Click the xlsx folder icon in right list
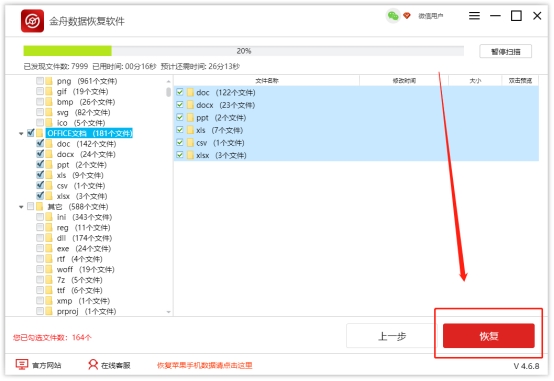The height and width of the screenshot is (381, 554). click(190, 155)
